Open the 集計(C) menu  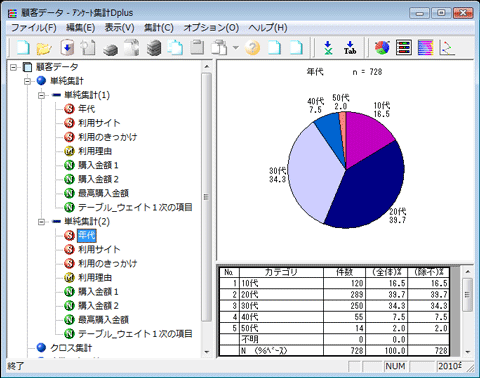(x=159, y=28)
